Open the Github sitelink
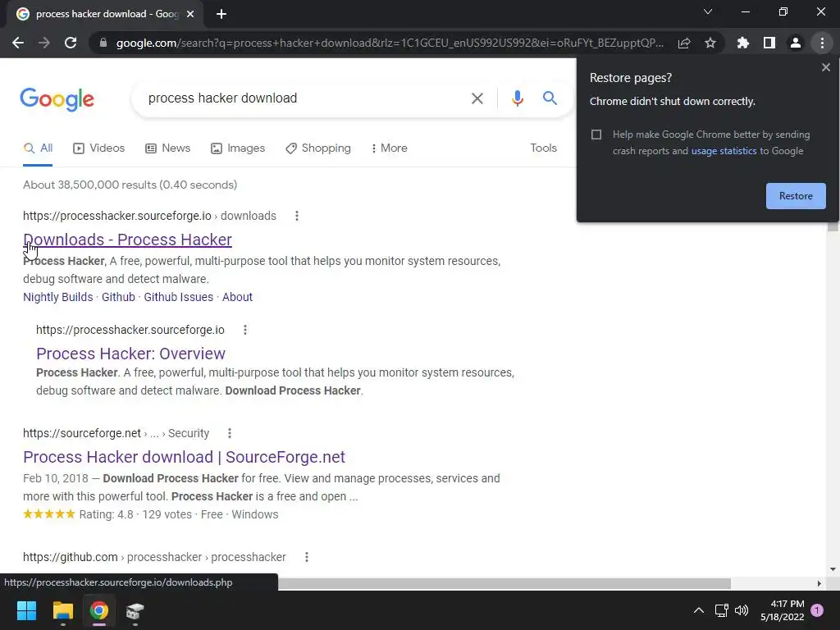Screen dimensions: 840x630 point(118,297)
